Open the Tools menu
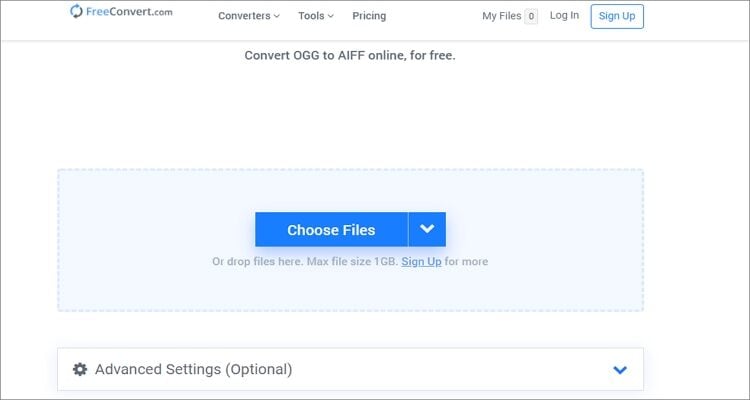Viewport: 750px width, 400px height. click(311, 16)
